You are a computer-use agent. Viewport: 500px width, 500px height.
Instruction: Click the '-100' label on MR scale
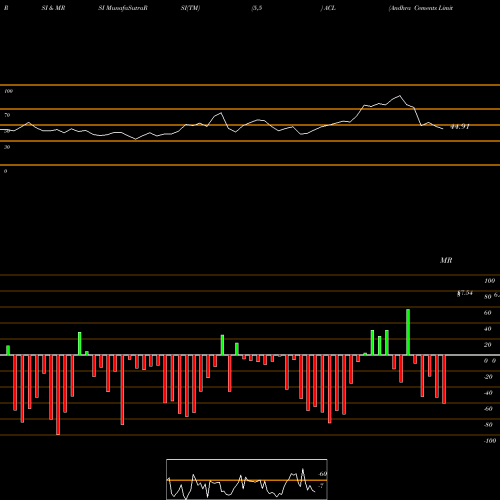pos(490,441)
